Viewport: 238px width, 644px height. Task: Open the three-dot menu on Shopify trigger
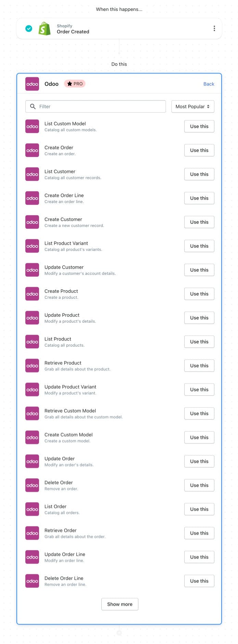[x=214, y=29]
